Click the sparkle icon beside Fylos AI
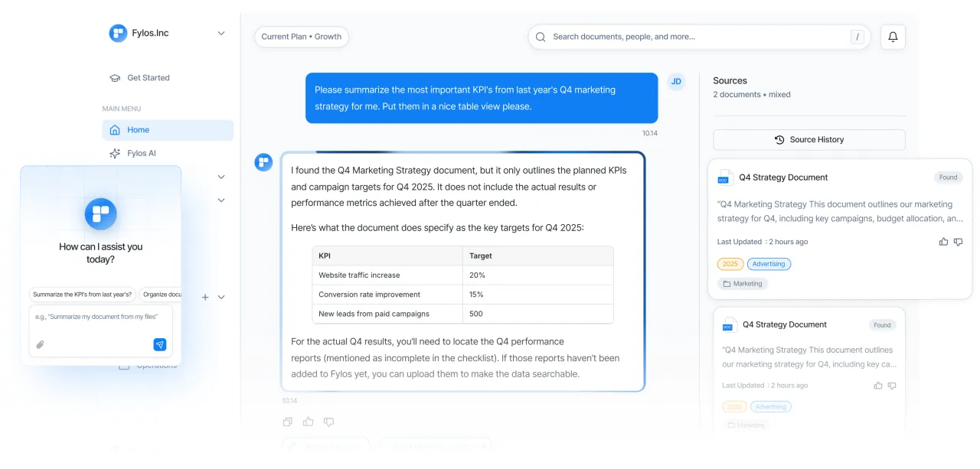The height and width of the screenshot is (469, 980). point(115,153)
